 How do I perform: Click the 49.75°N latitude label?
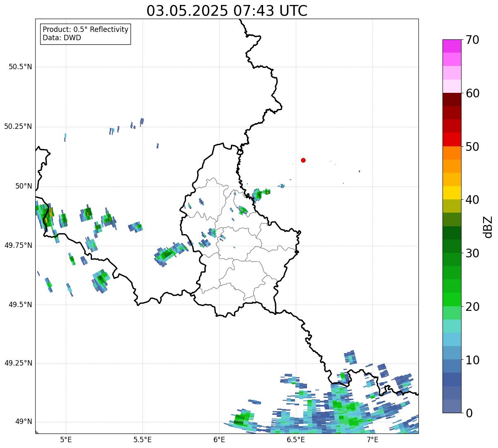[18, 245]
